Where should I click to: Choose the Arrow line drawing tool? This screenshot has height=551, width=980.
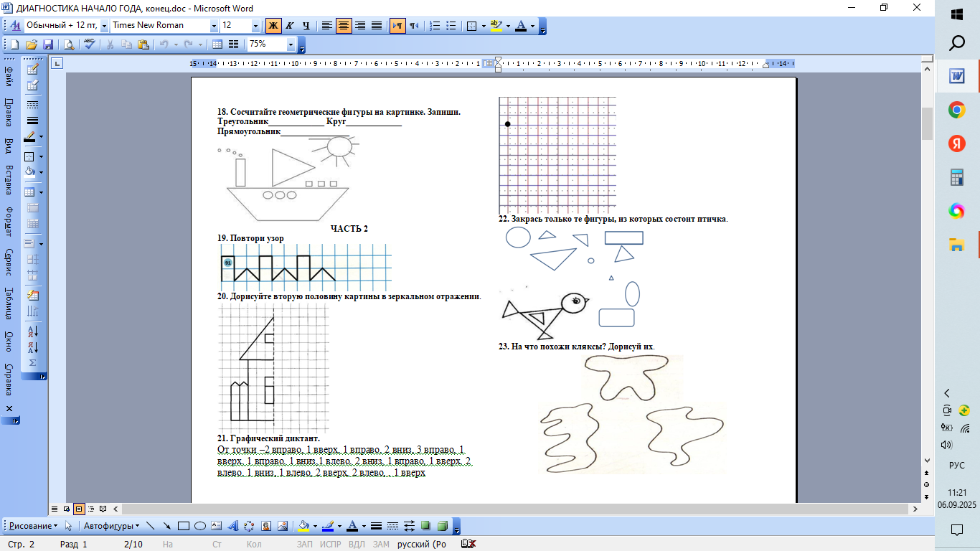pyautogui.click(x=166, y=526)
